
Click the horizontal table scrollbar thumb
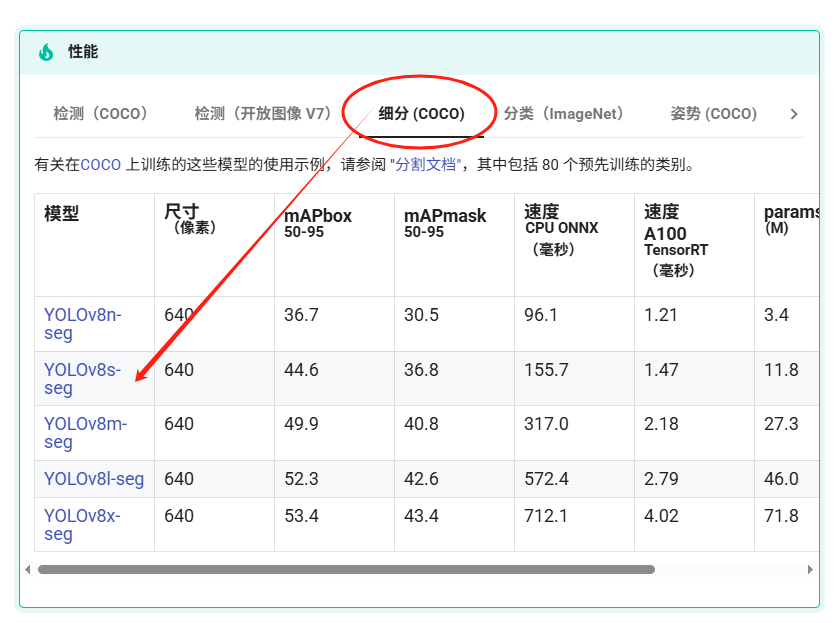(346, 569)
